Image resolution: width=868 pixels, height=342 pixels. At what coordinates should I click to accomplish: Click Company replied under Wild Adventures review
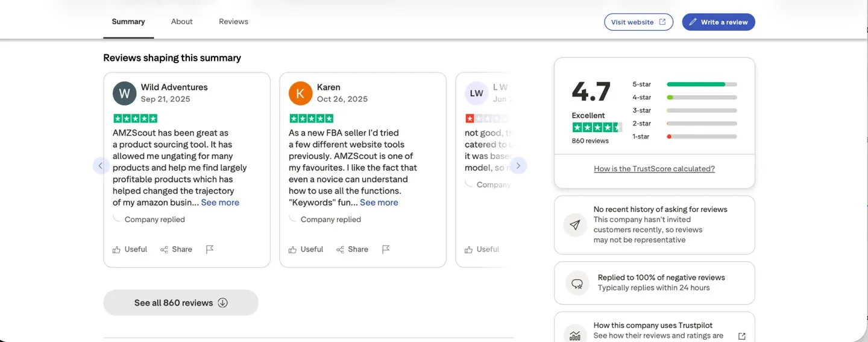154,220
